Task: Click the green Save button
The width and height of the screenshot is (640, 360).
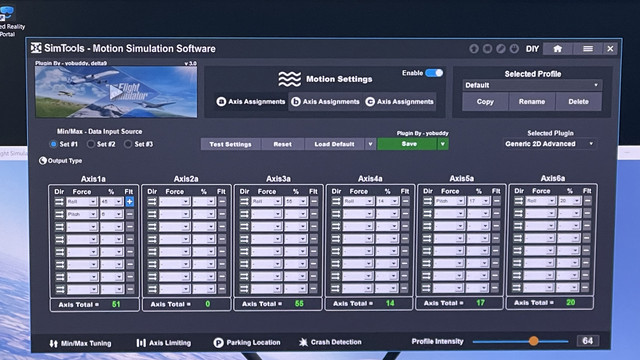Action: click(408, 144)
